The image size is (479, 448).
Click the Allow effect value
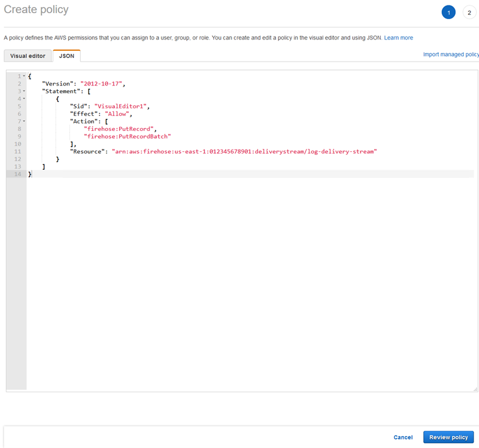click(117, 114)
